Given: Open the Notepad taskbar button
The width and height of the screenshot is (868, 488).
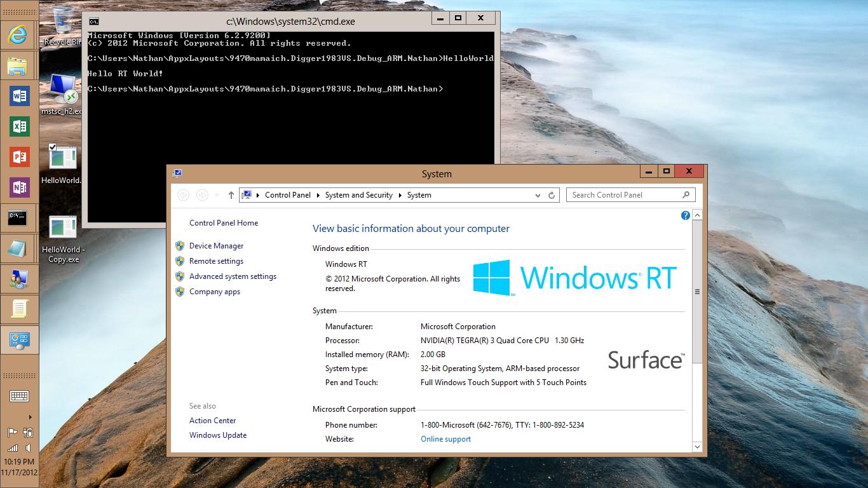Looking at the screenshot, I should click(x=19, y=248).
